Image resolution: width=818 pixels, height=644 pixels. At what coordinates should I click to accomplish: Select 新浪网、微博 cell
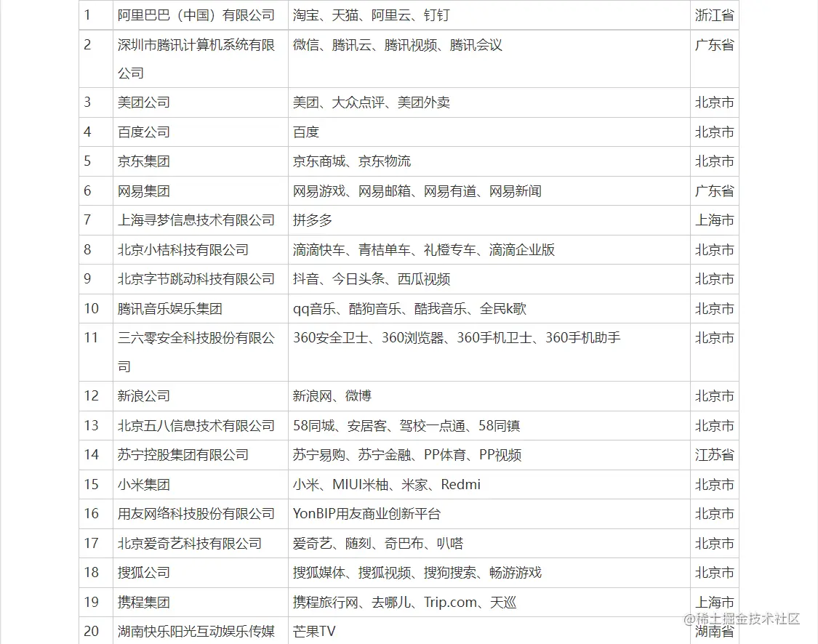point(489,396)
